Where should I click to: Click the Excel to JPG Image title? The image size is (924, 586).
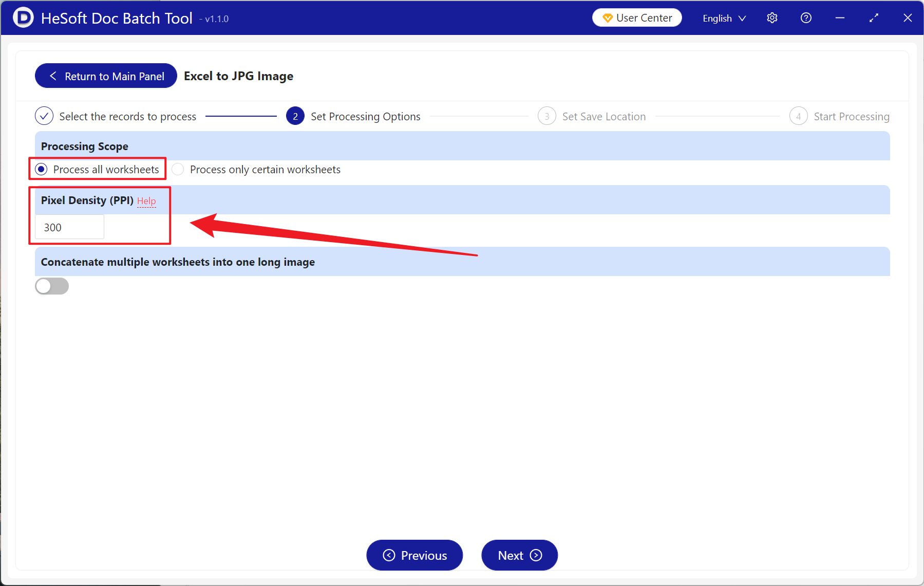click(238, 76)
